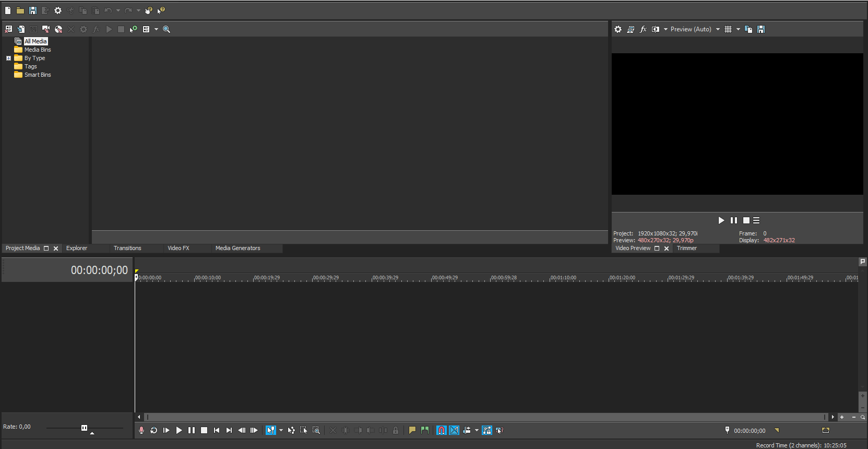This screenshot has height=449, width=868.
Task: Create a new project with New icon
Action: [8, 10]
